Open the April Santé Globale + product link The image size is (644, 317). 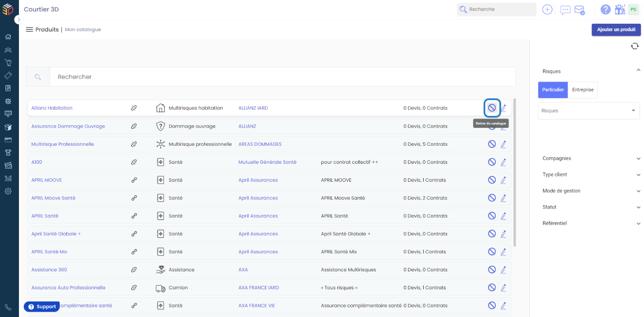click(56, 234)
